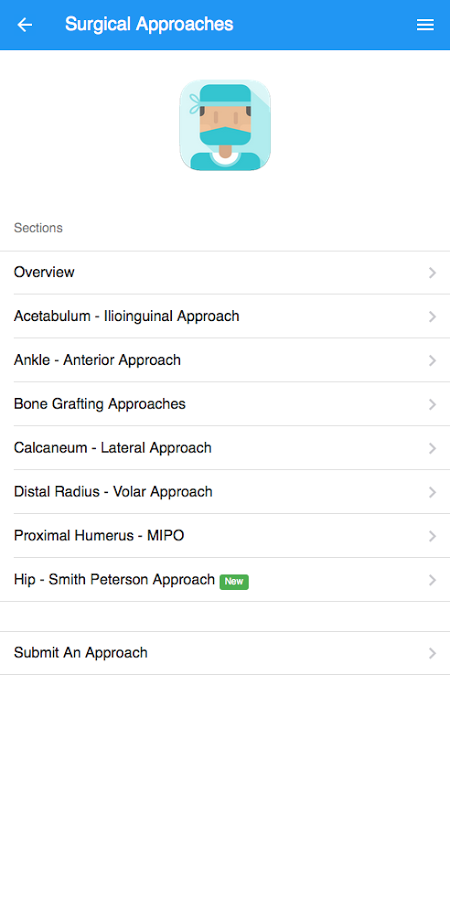Open the Overview section
450x900 pixels.
point(225,273)
